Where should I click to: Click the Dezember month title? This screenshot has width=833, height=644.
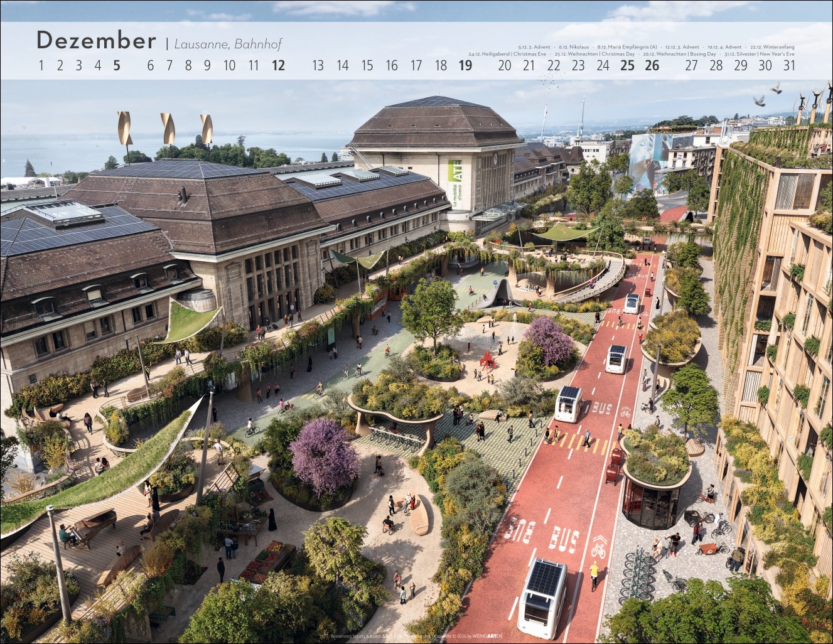point(96,40)
